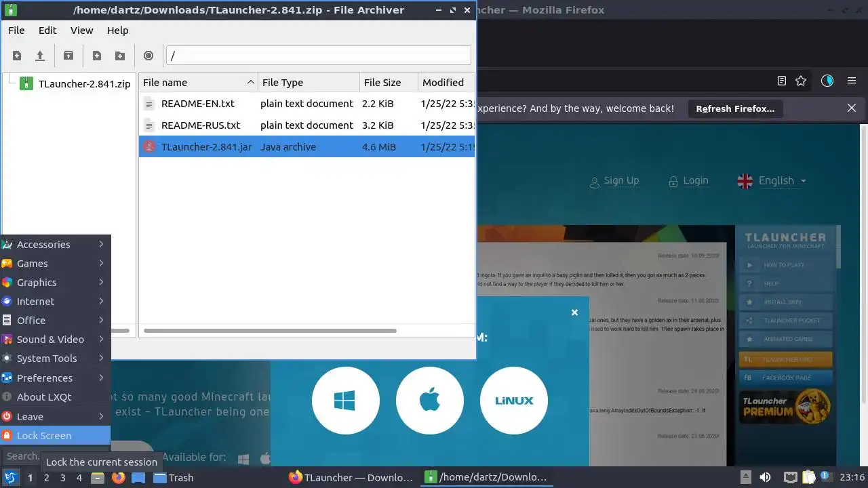
Task: Expand the Preferences menu category
Action: point(55,378)
